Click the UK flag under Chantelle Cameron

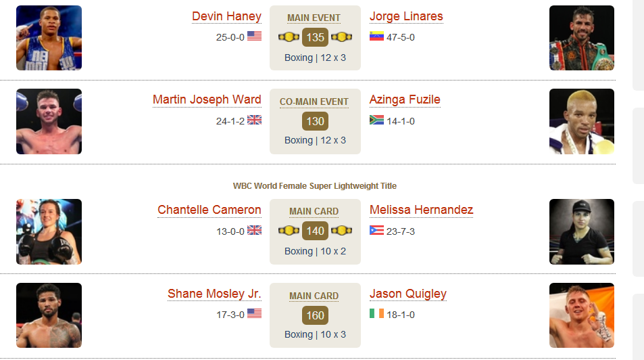click(x=254, y=230)
